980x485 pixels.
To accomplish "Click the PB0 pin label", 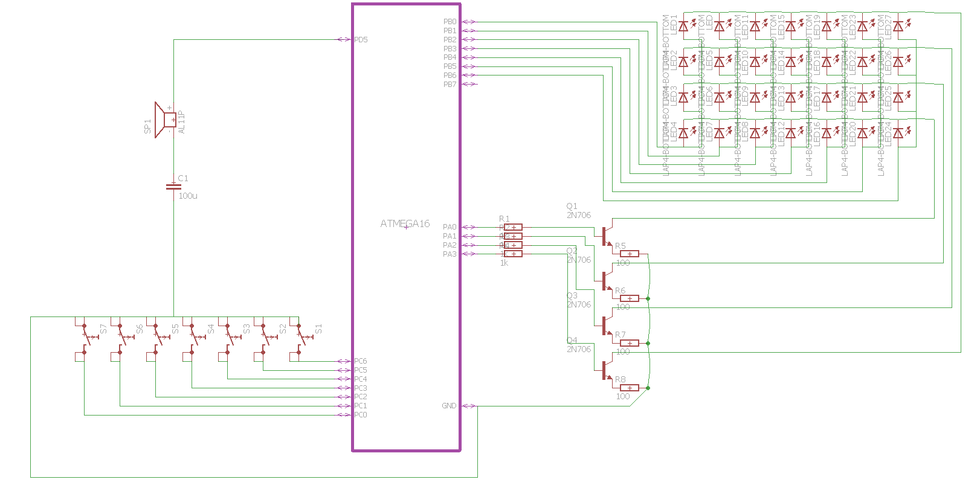I will tap(450, 22).
